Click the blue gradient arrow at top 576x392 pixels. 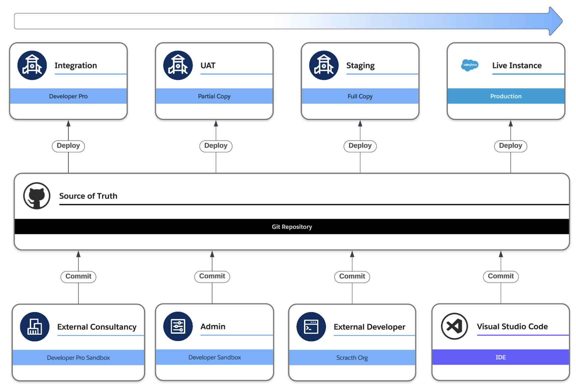point(288,21)
